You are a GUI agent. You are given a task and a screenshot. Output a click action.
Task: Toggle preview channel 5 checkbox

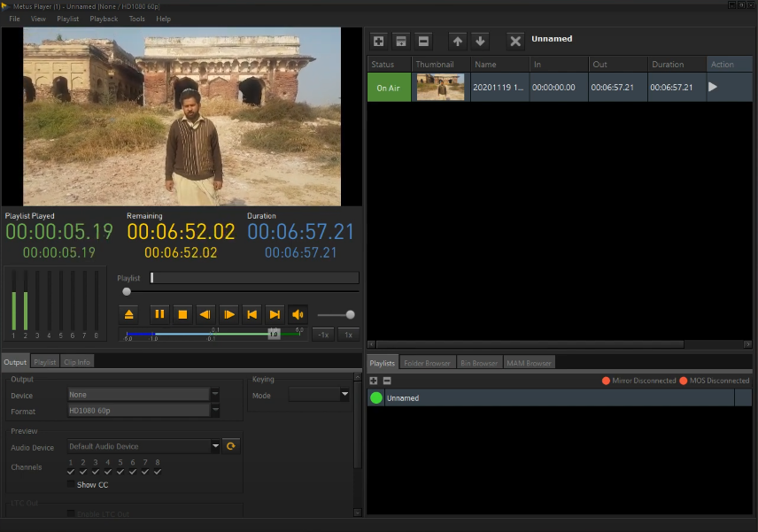[x=120, y=472]
